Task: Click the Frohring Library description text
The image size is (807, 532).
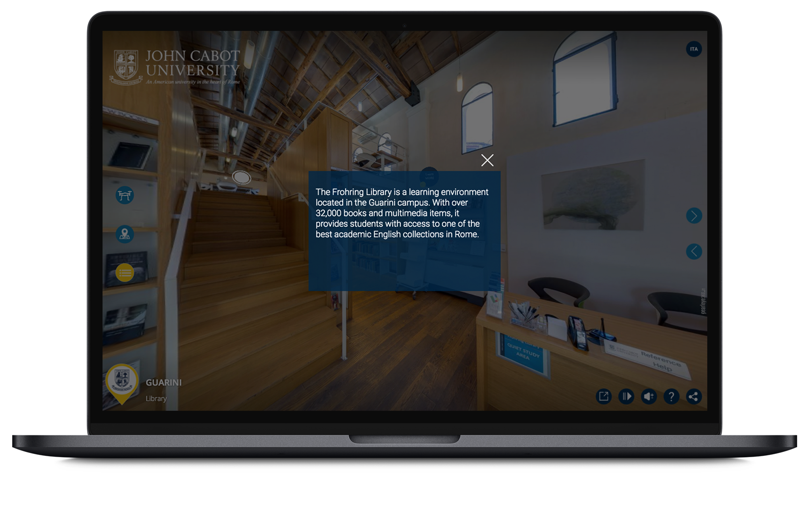Action: pyautogui.click(x=402, y=213)
